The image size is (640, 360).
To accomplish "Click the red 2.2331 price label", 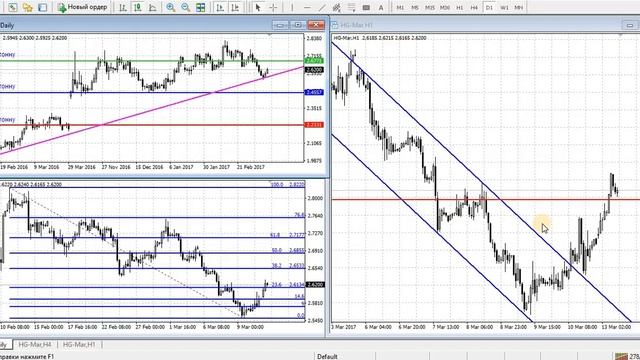I will tap(314, 124).
